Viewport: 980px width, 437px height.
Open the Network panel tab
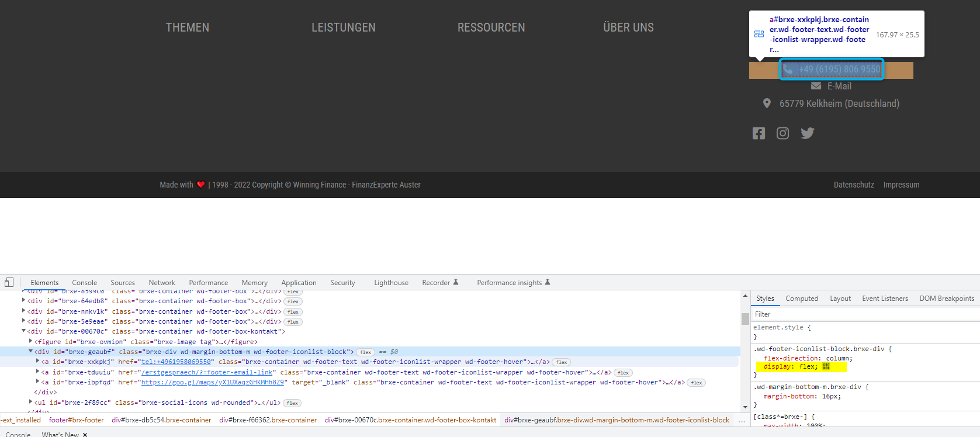(x=162, y=283)
